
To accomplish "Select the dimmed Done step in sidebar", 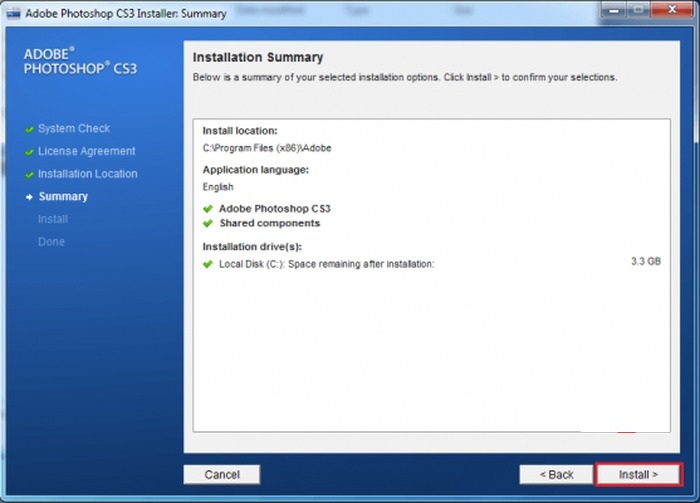I will tap(51, 242).
